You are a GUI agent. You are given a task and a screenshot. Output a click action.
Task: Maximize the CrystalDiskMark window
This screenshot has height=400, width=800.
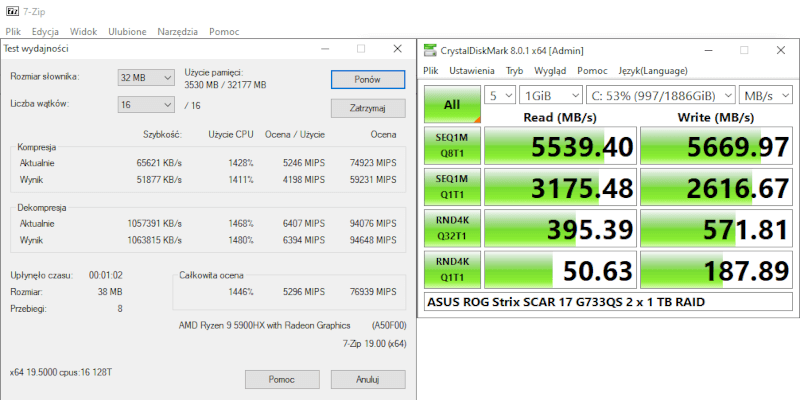click(x=744, y=50)
